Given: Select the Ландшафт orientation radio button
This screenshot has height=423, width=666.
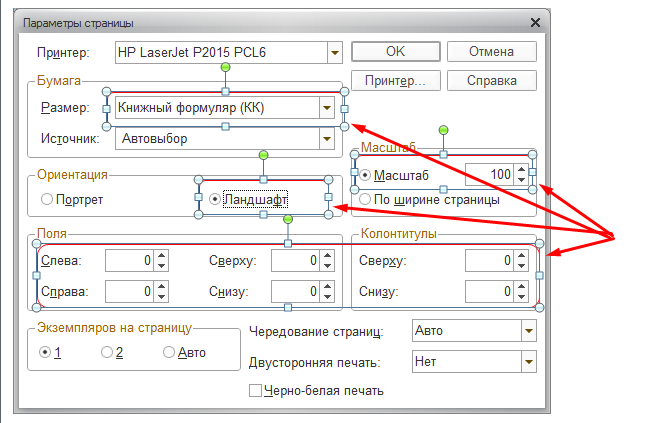Looking at the screenshot, I should (215, 199).
